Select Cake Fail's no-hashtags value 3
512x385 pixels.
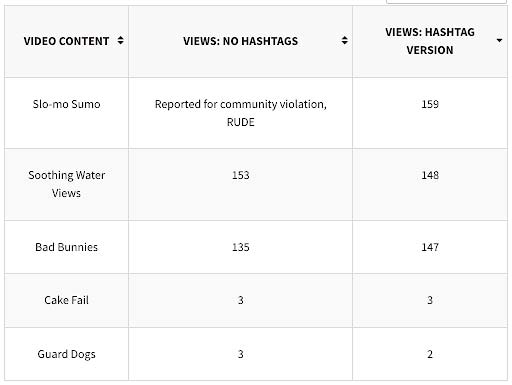[240, 300]
